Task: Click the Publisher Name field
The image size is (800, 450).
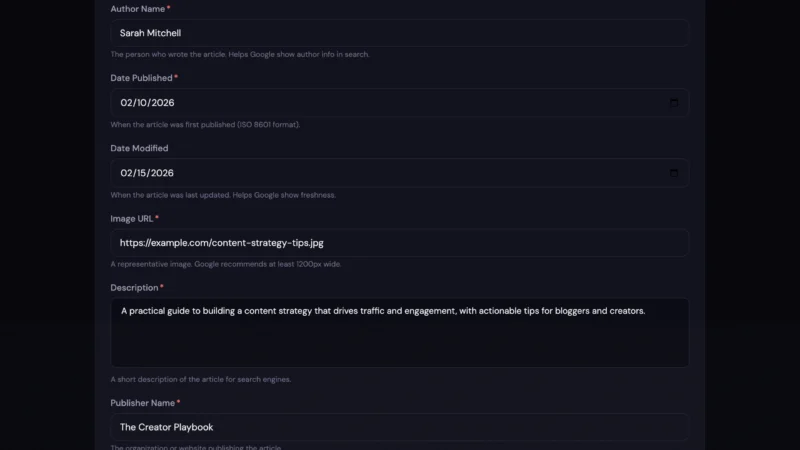Action: [x=400, y=427]
